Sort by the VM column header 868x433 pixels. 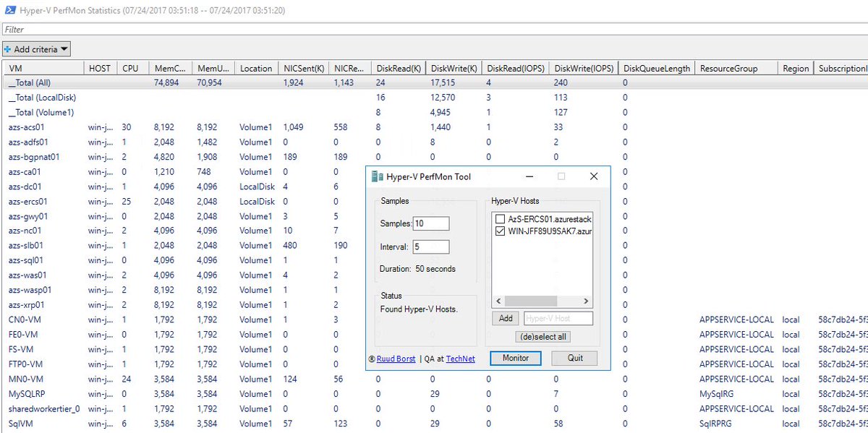pos(43,68)
